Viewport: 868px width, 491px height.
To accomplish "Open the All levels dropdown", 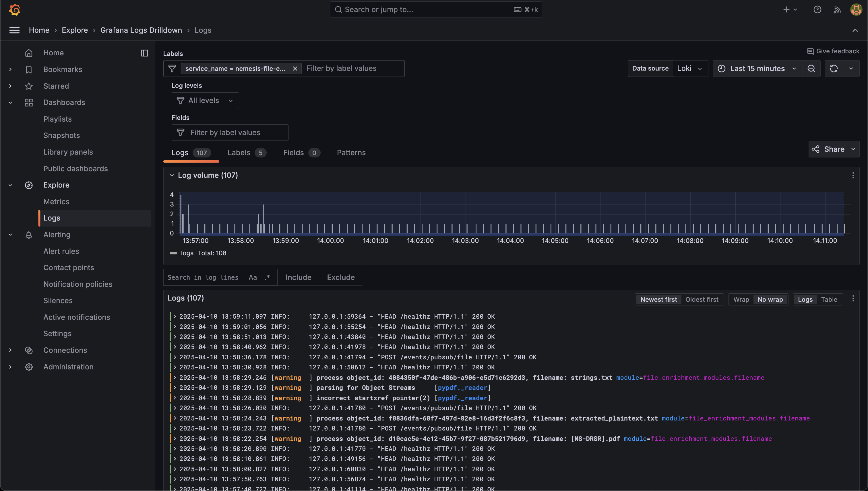I will click(x=205, y=100).
